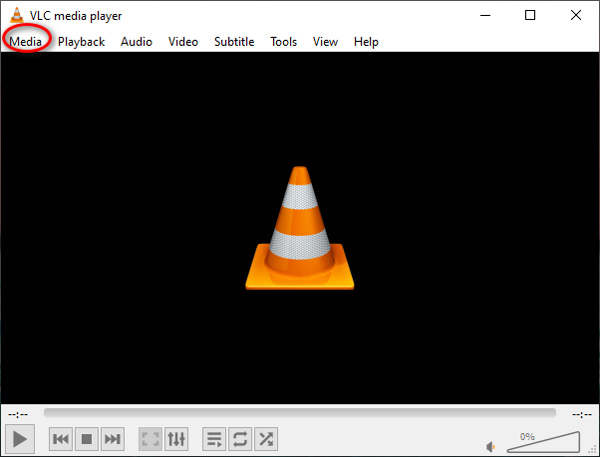
Task: Open the Help menu
Action: [366, 41]
